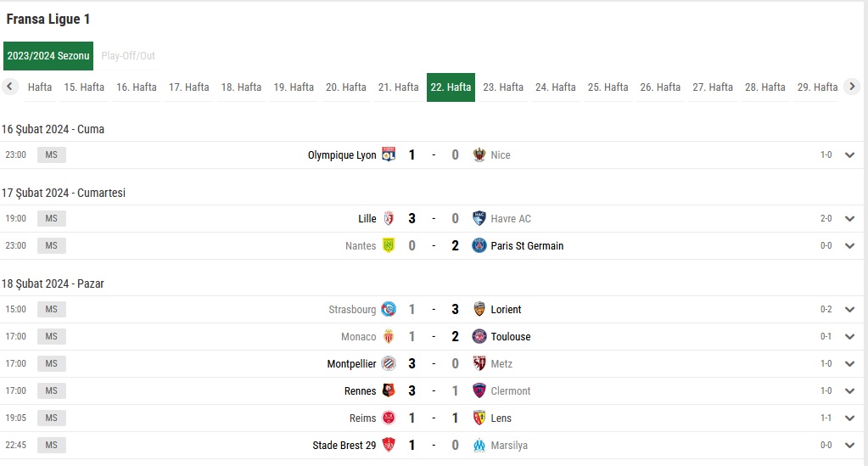This screenshot has width=868, height=466.
Task: Click the Strasbourg club badge
Action: coord(389,309)
